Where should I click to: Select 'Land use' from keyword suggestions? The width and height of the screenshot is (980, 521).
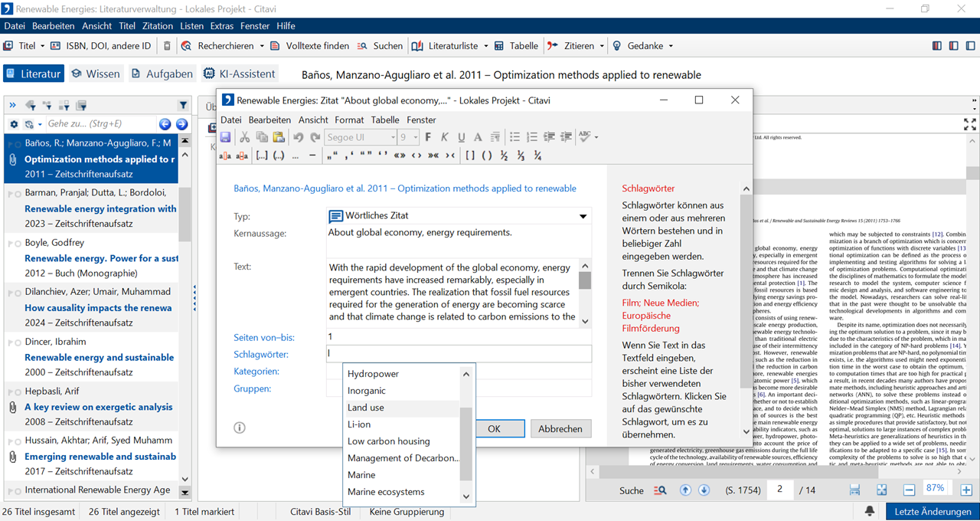(x=366, y=408)
